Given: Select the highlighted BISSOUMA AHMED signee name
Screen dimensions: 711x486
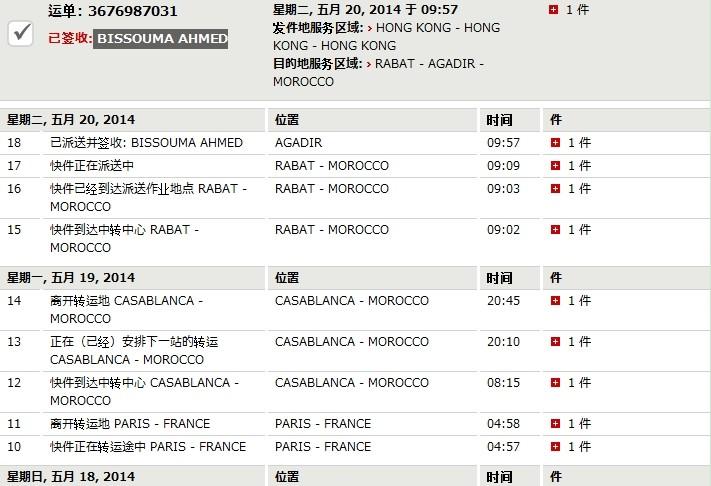Looking at the screenshot, I should pyautogui.click(x=160, y=40).
